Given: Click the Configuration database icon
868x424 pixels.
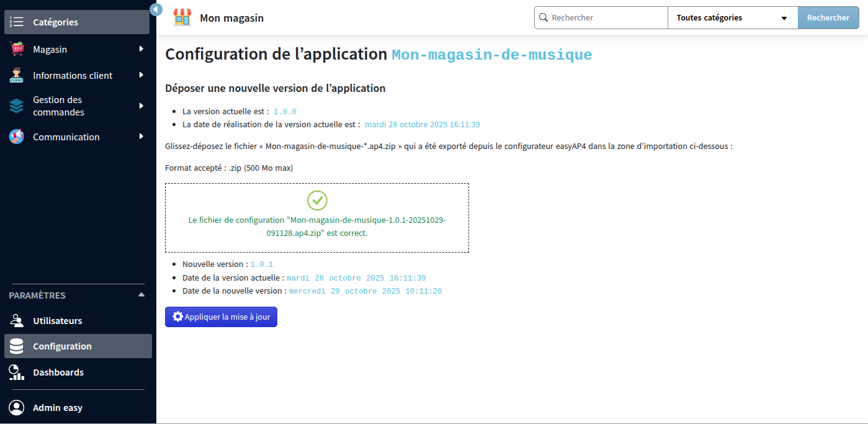Looking at the screenshot, I should (x=16, y=346).
